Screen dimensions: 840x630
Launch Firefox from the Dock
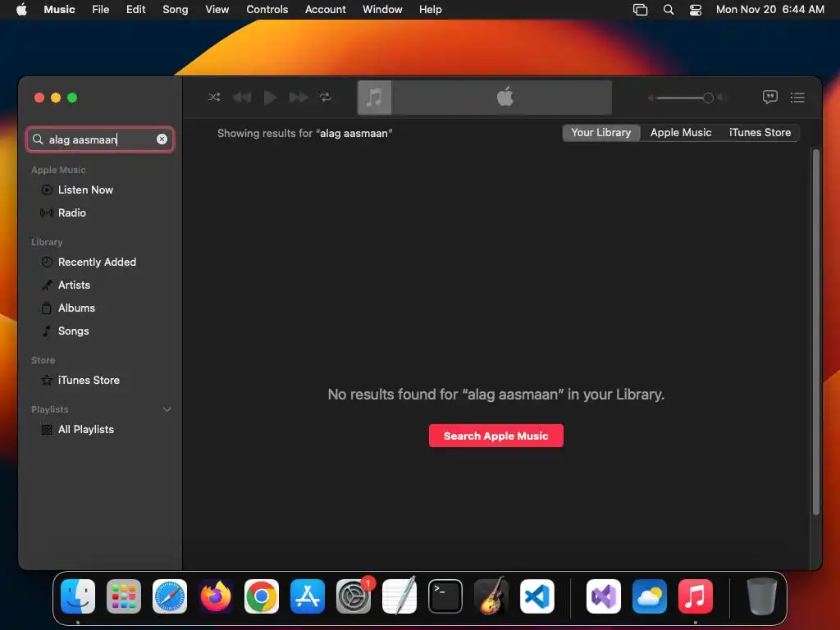pos(216,596)
